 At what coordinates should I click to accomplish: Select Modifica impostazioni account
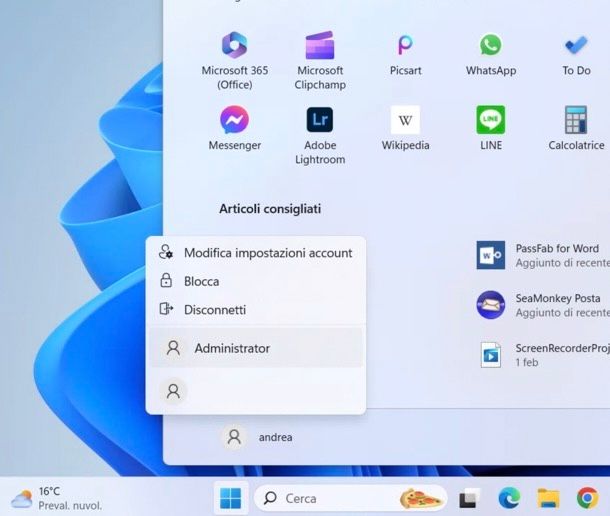[256, 253]
